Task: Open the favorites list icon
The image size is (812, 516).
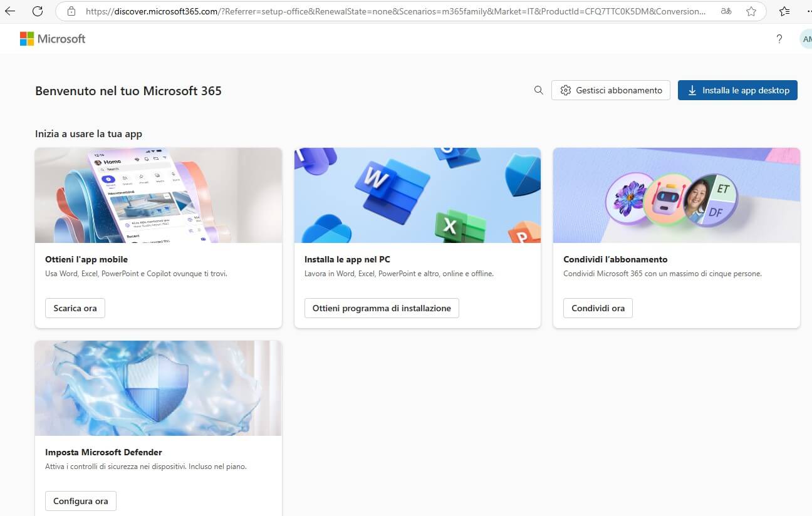Action: point(784,11)
